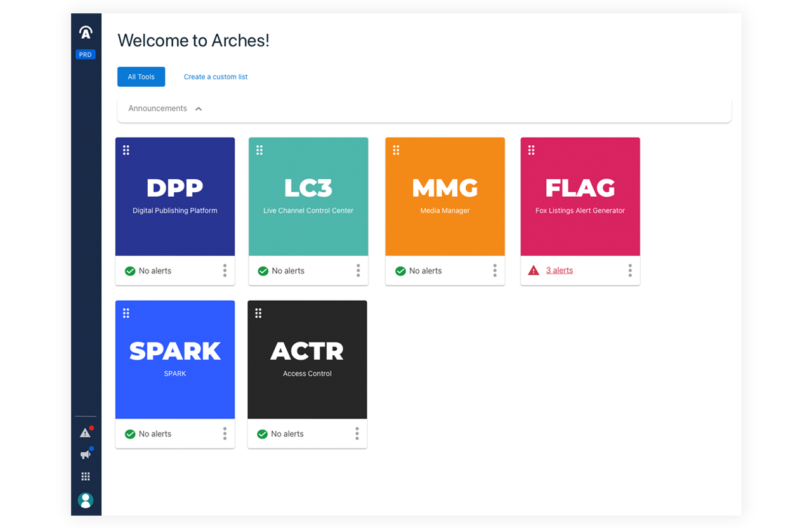Image resolution: width=812 pixels, height=529 pixels.
Task: Open the three-dot menu on the MMG card
Action: click(x=495, y=271)
